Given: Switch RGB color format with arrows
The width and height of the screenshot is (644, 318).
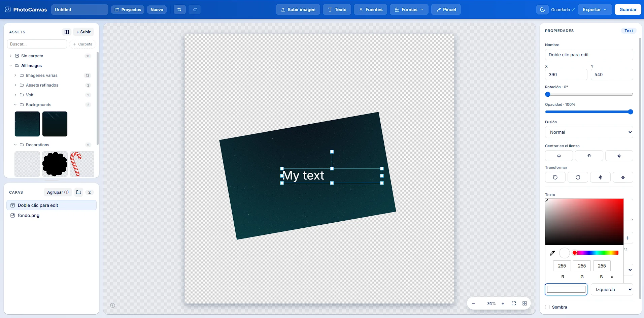Looking at the screenshot, I should [612, 277].
